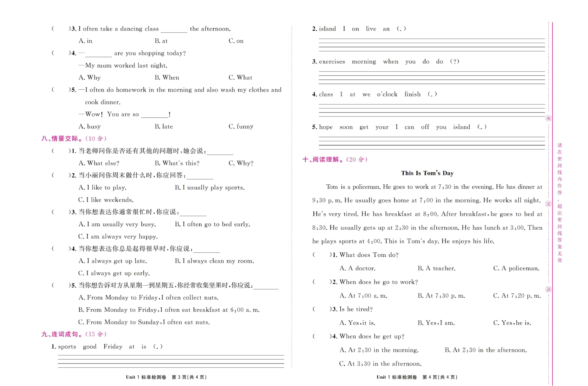Choose 'C. Yes, he is.' answer

point(512,323)
